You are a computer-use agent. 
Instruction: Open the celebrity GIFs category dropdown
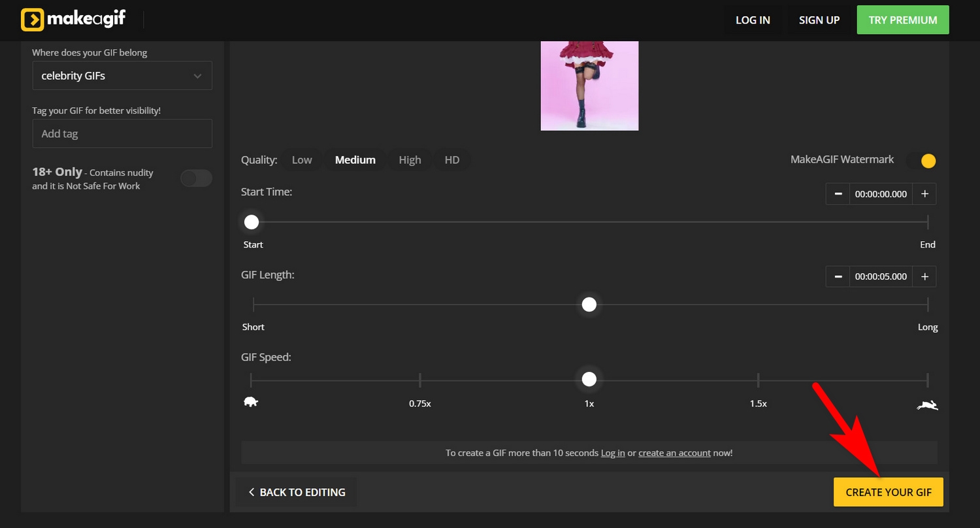[122, 76]
